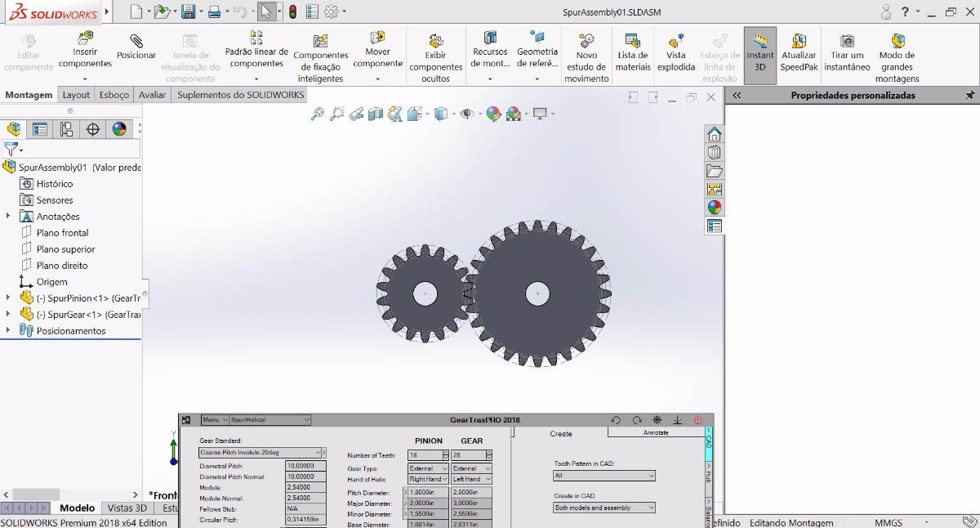980x528 pixels.
Task: Open Tooth Pattern in CAD dropdown
Action: pyautogui.click(x=604, y=476)
